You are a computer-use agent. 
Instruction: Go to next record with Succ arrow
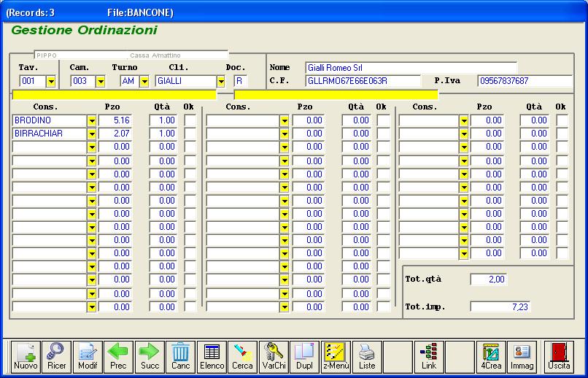pyautogui.click(x=150, y=357)
